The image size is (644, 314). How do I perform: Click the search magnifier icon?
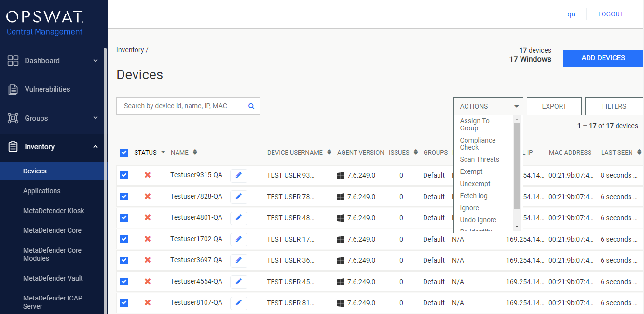[251, 106]
